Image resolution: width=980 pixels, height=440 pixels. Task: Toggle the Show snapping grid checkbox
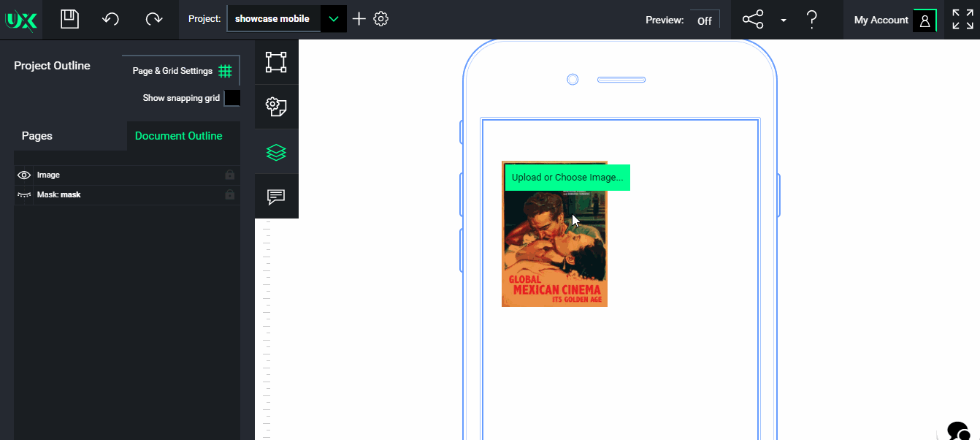tap(231, 98)
